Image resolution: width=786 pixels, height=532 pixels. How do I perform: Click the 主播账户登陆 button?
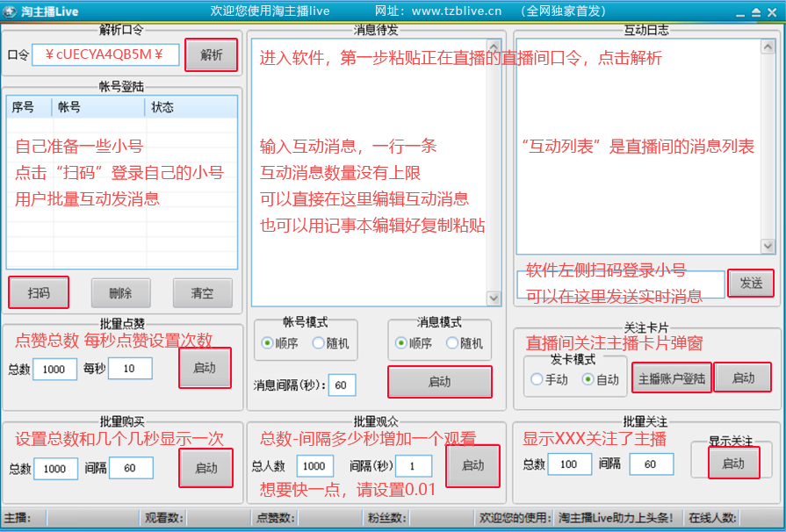point(672,378)
